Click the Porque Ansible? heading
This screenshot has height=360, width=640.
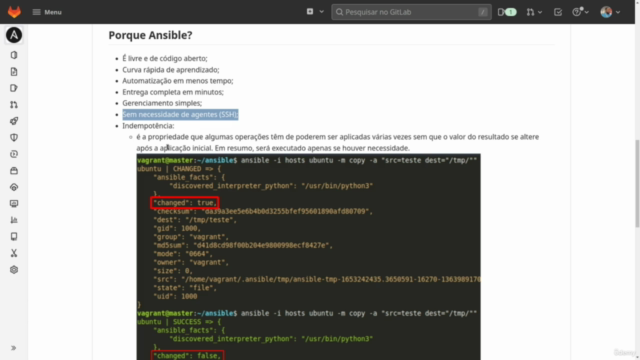[x=150, y=35]
